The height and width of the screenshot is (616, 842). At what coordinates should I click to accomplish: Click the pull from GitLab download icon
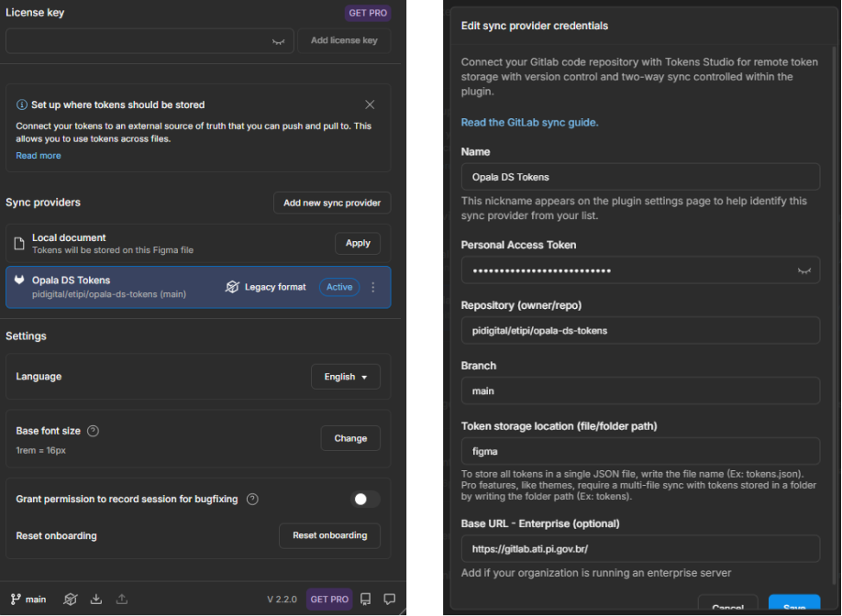(x=96, y=599)
